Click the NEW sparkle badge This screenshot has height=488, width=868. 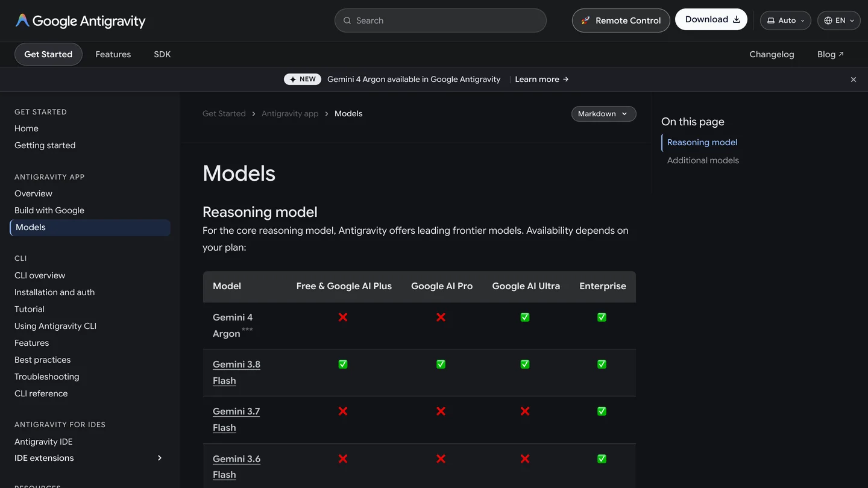tap(303, 80)
